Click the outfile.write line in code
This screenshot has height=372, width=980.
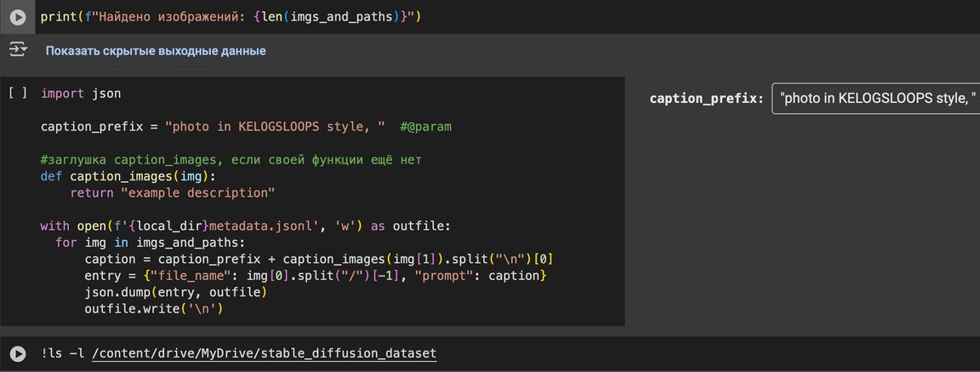(x=154, y=309)
